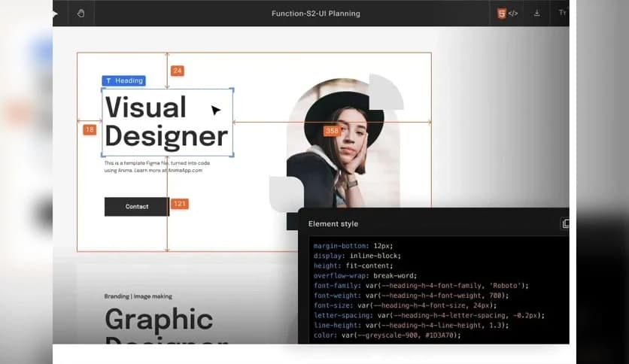This screenshot has height=364, width=629.
Task: Copy the Element style code
Action: click(x=565, y=223)
